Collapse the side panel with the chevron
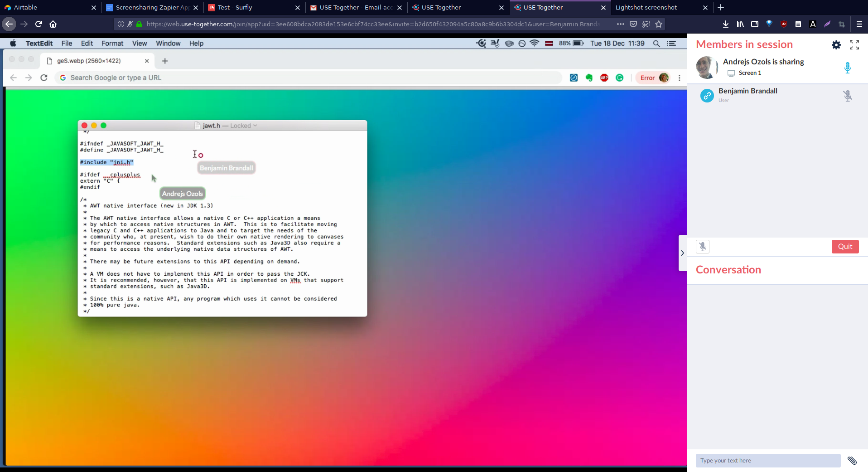 pos(682,253)
